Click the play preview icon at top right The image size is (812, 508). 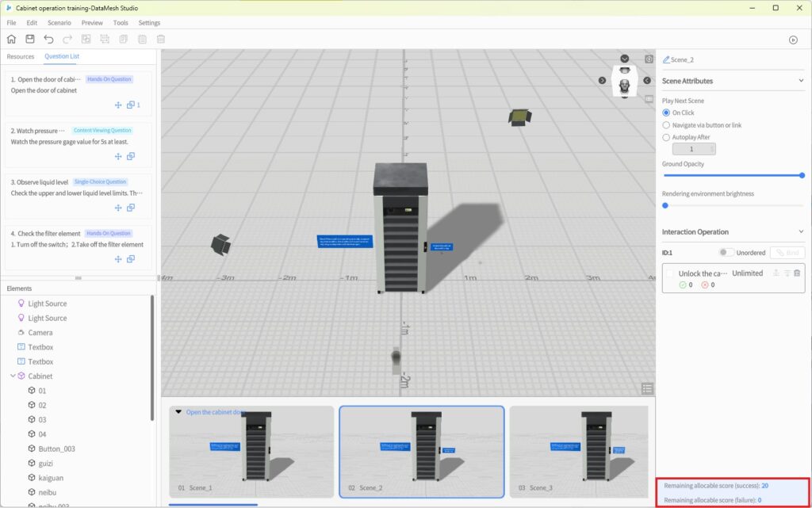[x=793, y=40]
